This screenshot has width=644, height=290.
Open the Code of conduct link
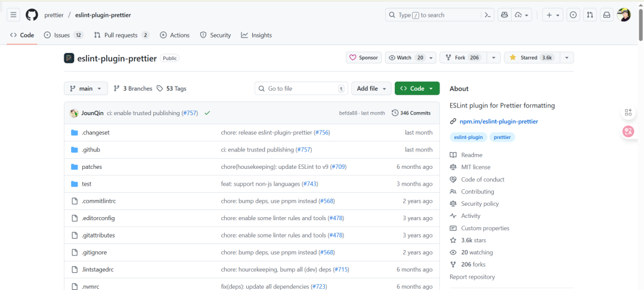(x=477, y=180)
